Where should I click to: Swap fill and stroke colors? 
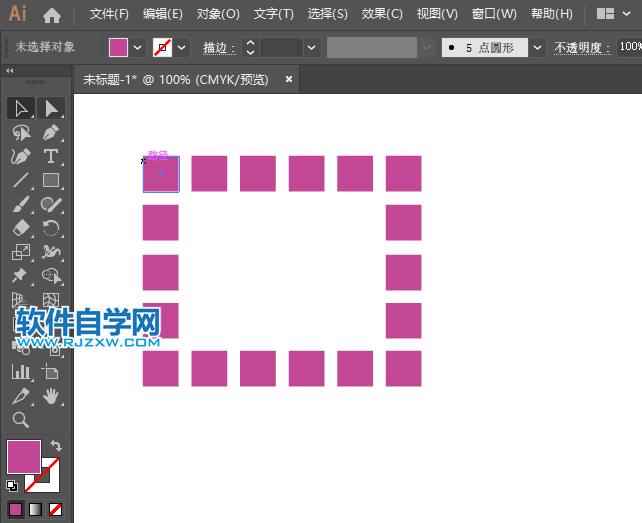click(x=57, y=446)
